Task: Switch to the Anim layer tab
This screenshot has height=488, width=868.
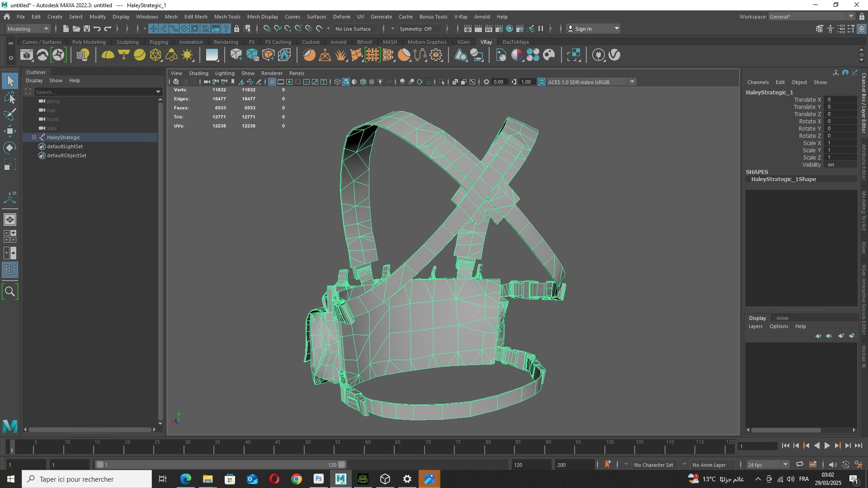Action: coord(782,318)
